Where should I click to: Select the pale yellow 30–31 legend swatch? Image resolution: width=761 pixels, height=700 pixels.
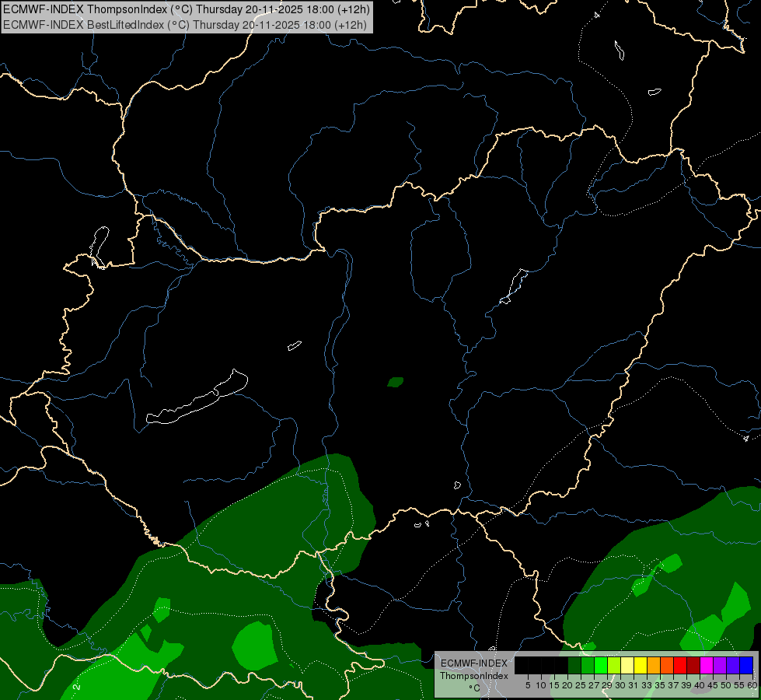[627, 665]
